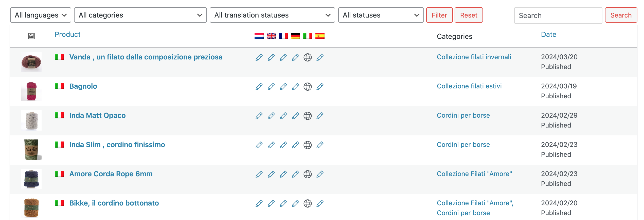Click globe icon for Amore Corda Rope
This screenshot has width=644, height=220.
pyautogui.click(x=308, y=174)
